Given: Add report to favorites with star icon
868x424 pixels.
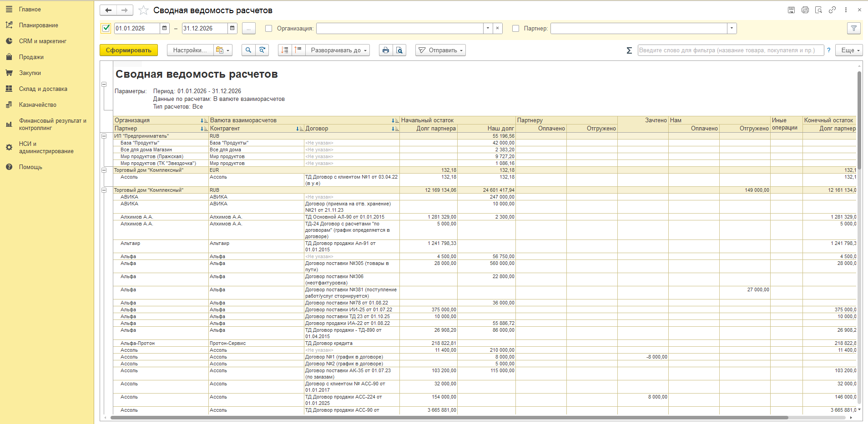Looking at the screenshot, I should (143, 10).
